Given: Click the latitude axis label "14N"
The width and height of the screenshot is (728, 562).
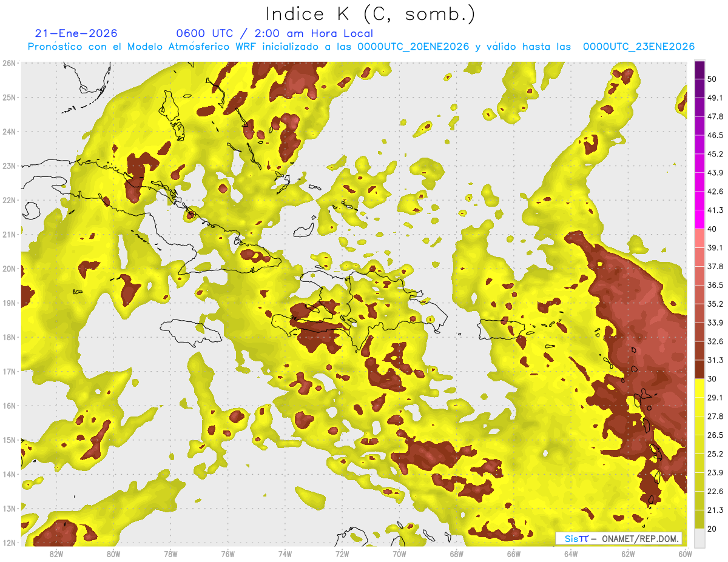Looking at the screenshot, I should (x=9, y=474).
